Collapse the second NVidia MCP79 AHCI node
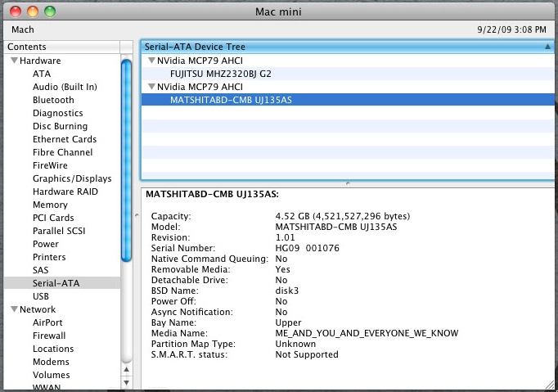Image resolution: width=558 pixels, height=392 pixels. (151, 87)
